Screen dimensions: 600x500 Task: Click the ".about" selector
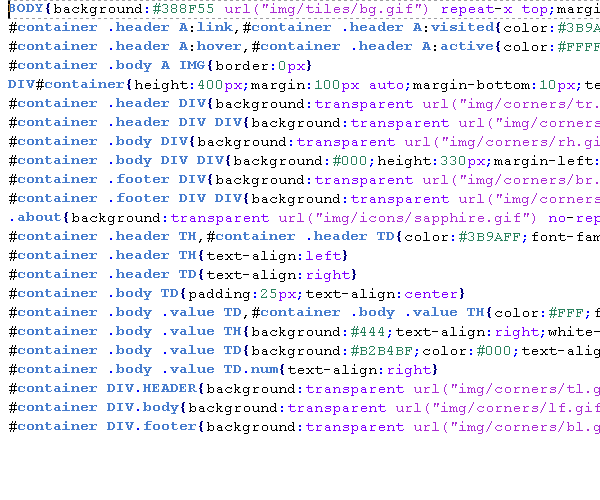35,218
